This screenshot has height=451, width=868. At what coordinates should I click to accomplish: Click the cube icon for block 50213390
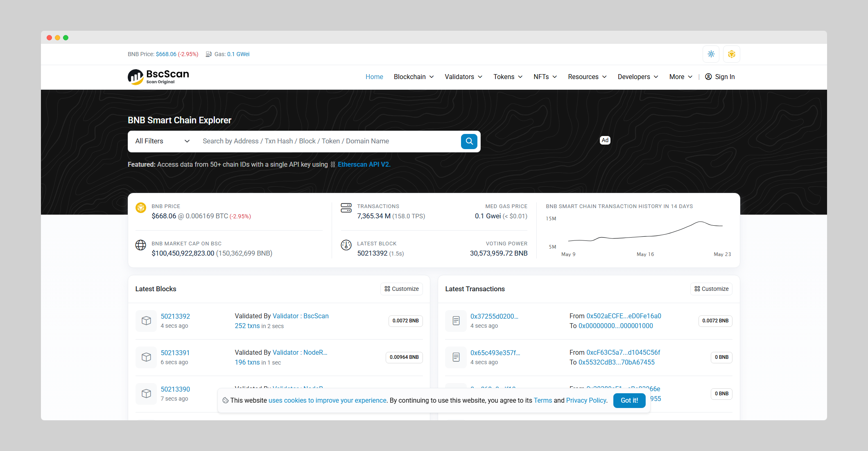(146, 394)
